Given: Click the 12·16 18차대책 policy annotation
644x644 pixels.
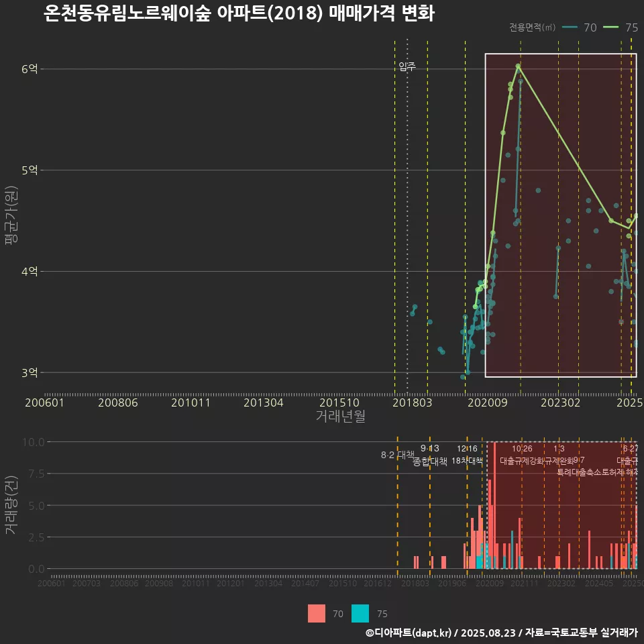Looking at the screenshot, I should tap(467, 455).
